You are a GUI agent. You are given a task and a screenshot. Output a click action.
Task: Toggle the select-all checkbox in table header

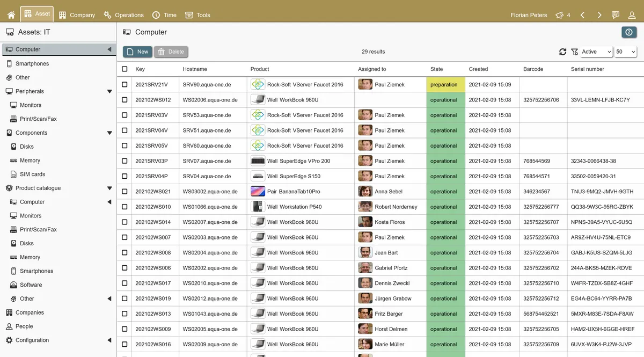pos(125,69)
